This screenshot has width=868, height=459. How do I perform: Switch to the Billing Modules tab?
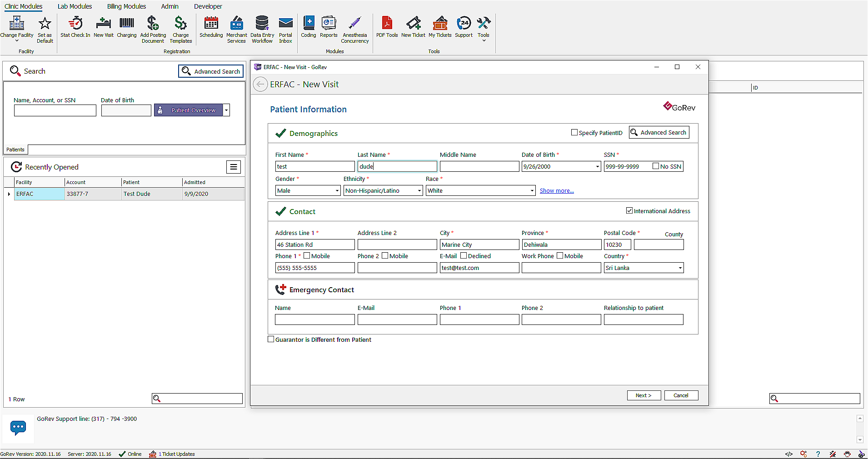pos(126,6)
